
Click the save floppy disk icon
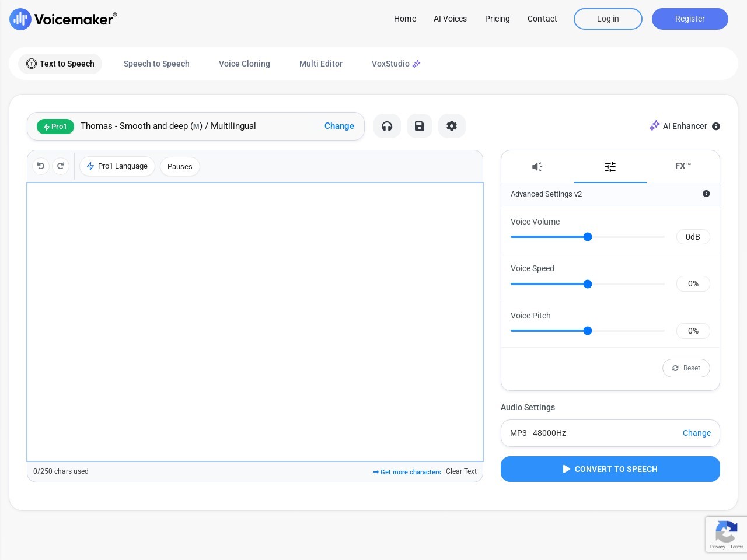click(x=420, y=126)
